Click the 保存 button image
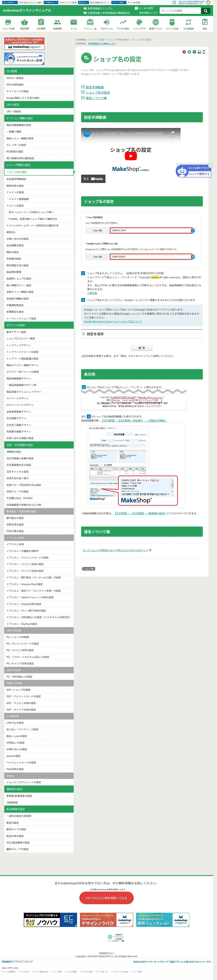 pyautogui.click(x=142, y=348)
